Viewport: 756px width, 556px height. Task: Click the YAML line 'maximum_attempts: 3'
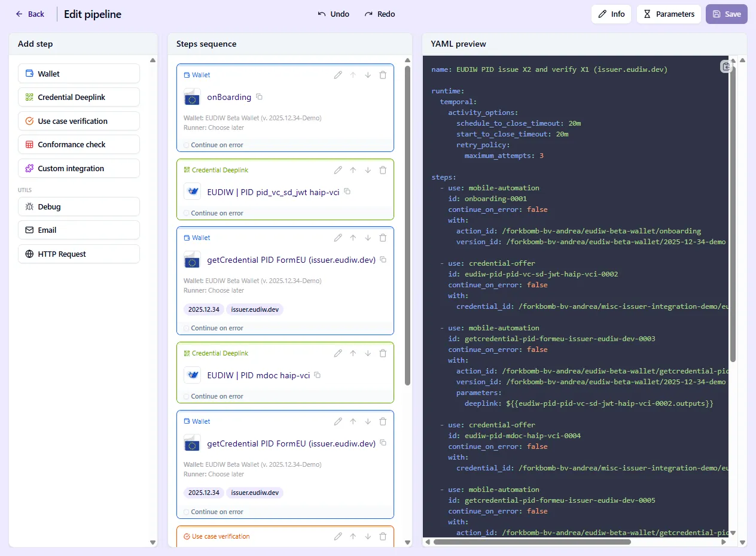coord(504,156)
